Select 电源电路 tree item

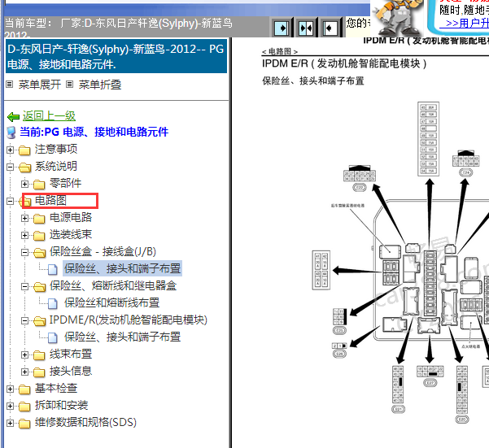(71, 217)
